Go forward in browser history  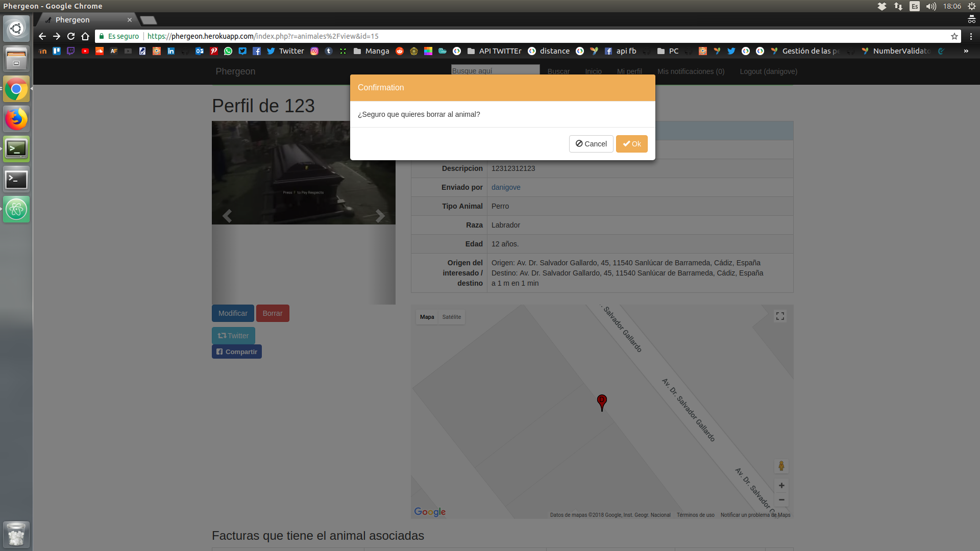(57, 36)
